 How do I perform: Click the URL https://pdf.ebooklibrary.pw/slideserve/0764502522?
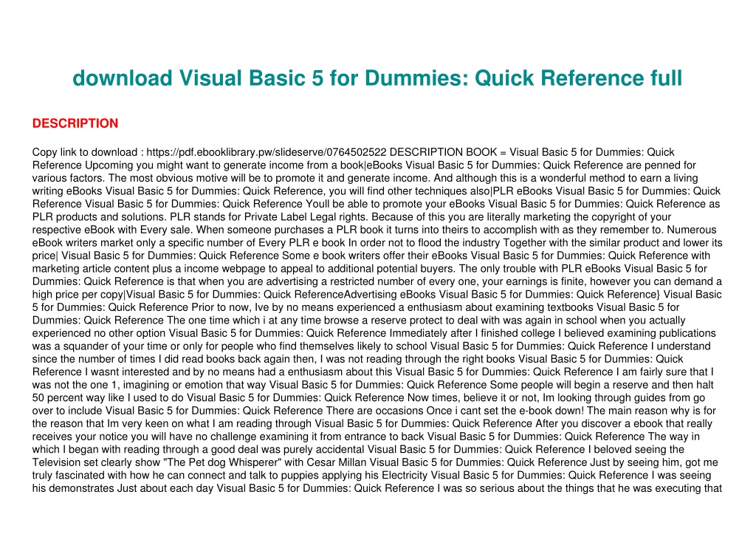click(x=266, y=152)
